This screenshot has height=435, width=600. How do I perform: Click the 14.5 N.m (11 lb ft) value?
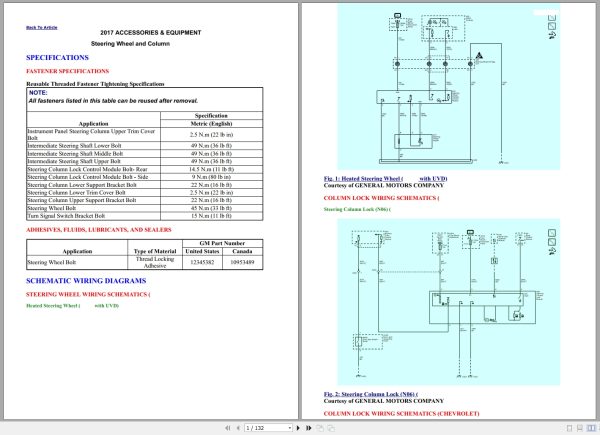[x=211, y=169]
